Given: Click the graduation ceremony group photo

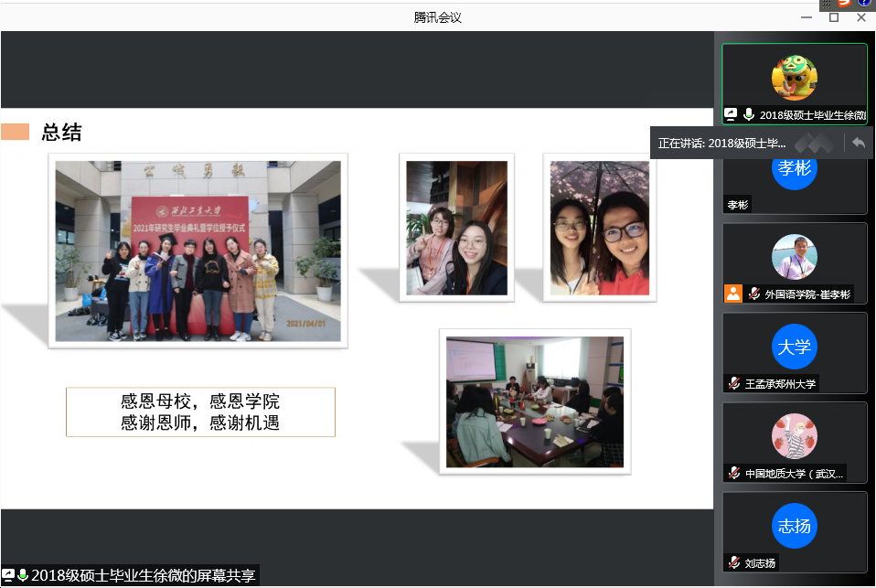Looking at the screenshot, I should pyautogui.click(x=198, y=251).
